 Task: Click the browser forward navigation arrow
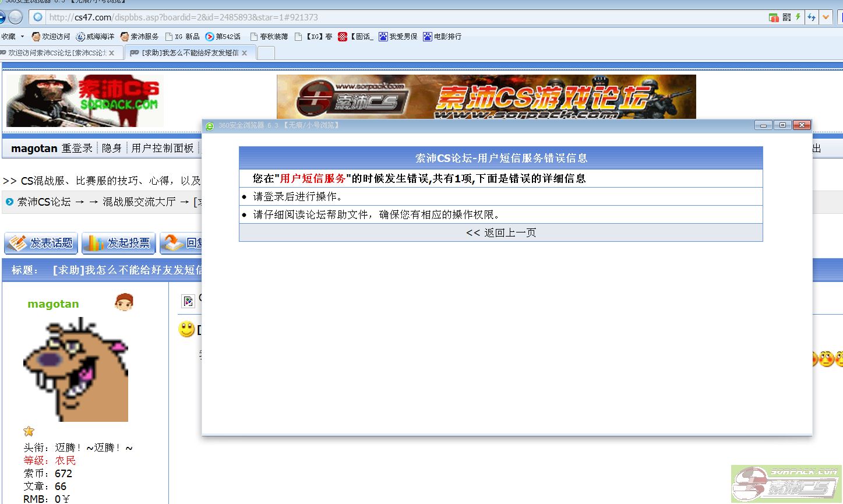16,17
